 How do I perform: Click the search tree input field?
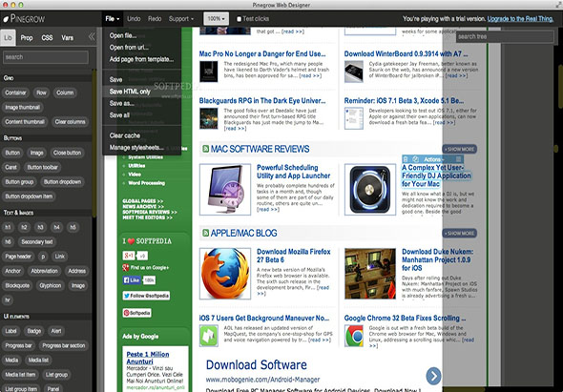[505, 36]
